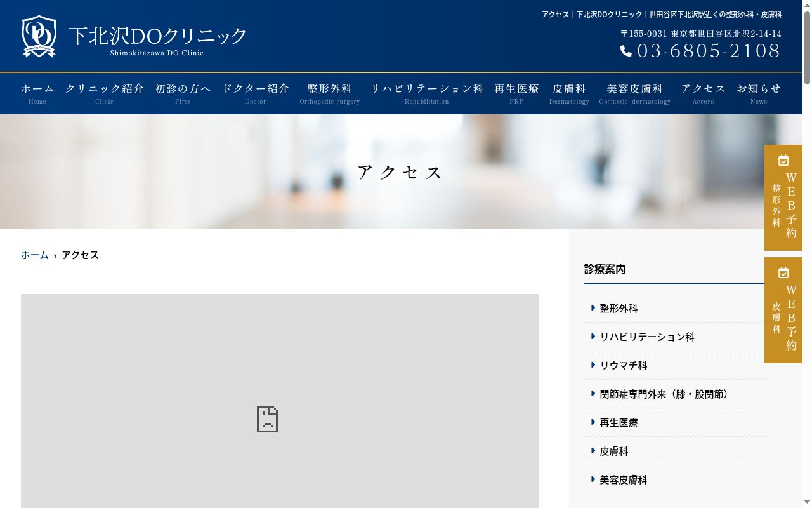
Task: Click the header tagline about 世田谷区下北沢駅近く
Action: coord(662,14)
